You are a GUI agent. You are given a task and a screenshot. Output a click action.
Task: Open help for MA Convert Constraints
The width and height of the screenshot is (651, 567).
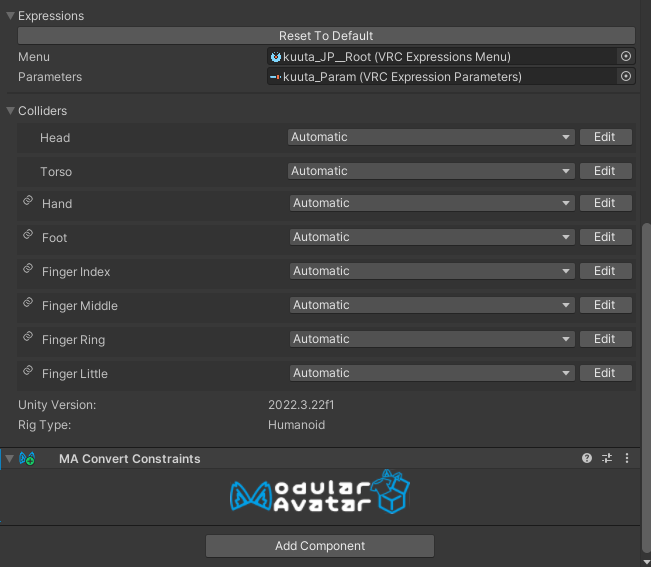coord(587,458)
